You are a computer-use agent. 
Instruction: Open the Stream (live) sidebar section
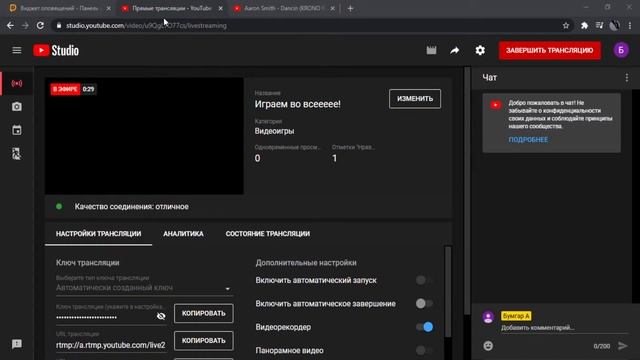coord(17,83)
